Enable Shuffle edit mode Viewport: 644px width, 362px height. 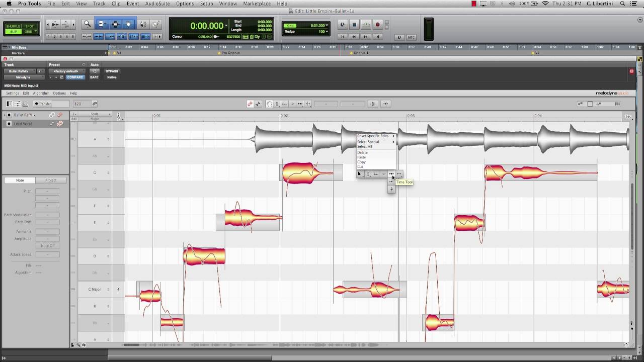tap(14, 26)
